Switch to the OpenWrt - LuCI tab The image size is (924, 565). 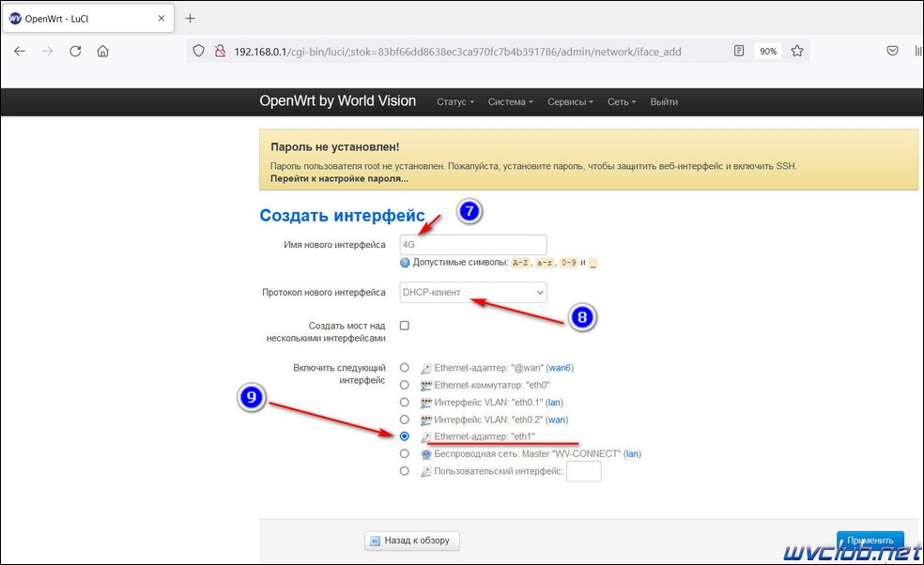click(88, 18)
